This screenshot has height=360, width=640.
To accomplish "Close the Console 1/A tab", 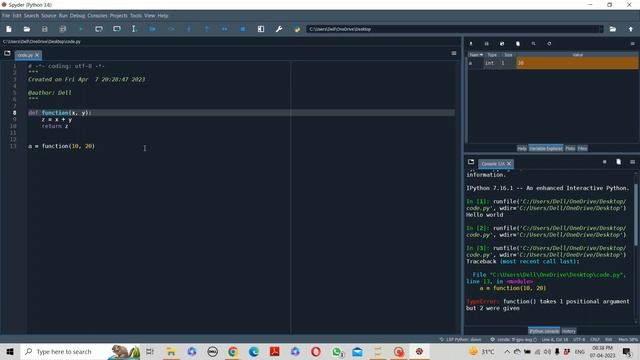I will tap(509, 164).
